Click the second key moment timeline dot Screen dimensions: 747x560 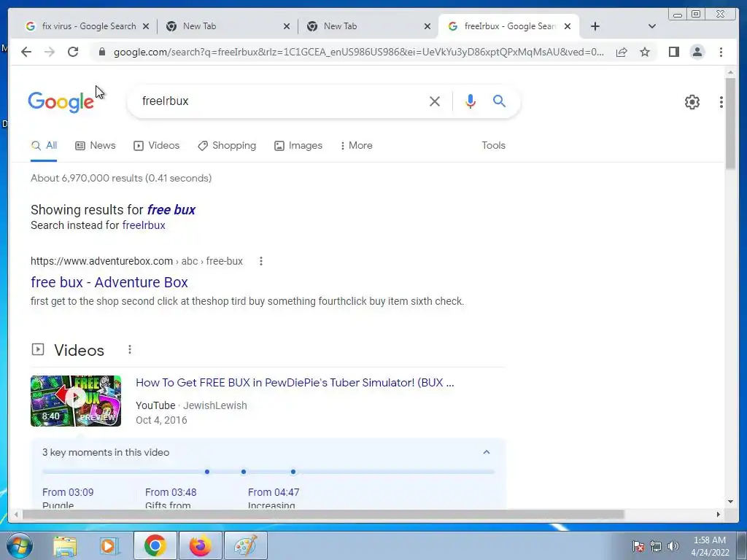click(x=244, y=472)
